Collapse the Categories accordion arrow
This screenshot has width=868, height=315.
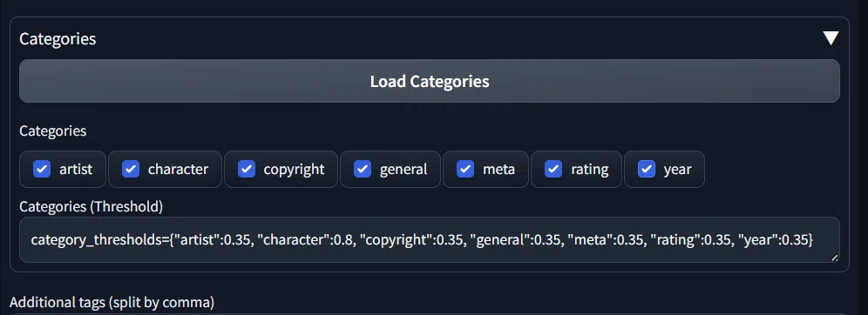pos(831,38)
